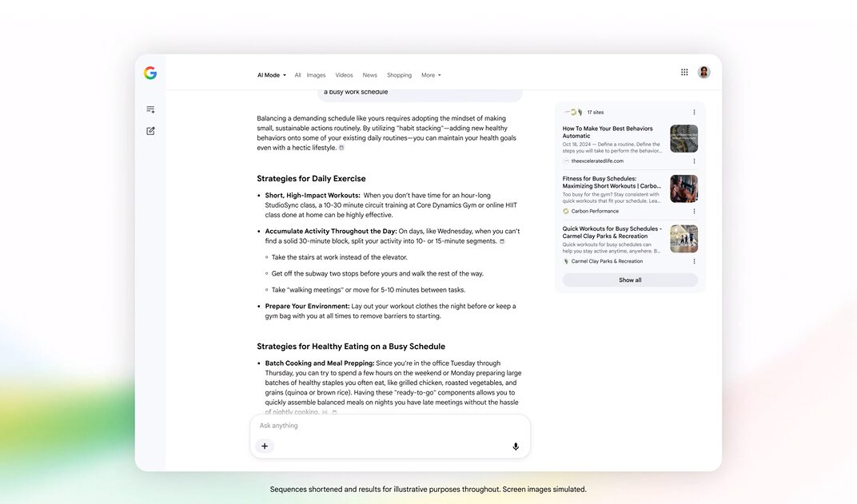
Task: Open options menu for 17 sites panel
Action: (x=694, y=113)
